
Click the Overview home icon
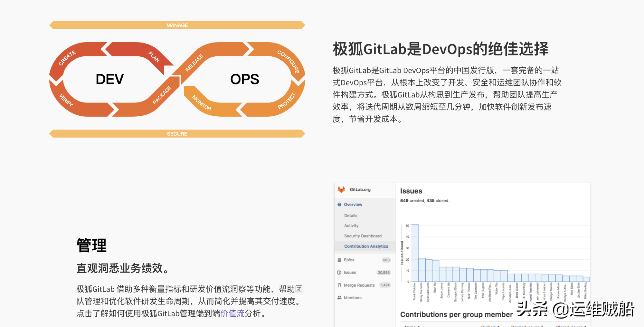click(339, 205)
